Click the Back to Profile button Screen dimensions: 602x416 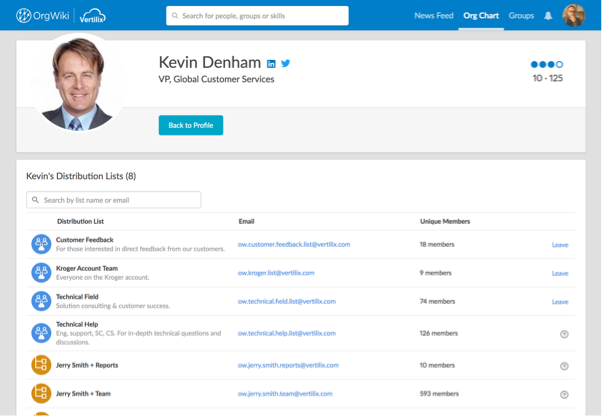191,125
